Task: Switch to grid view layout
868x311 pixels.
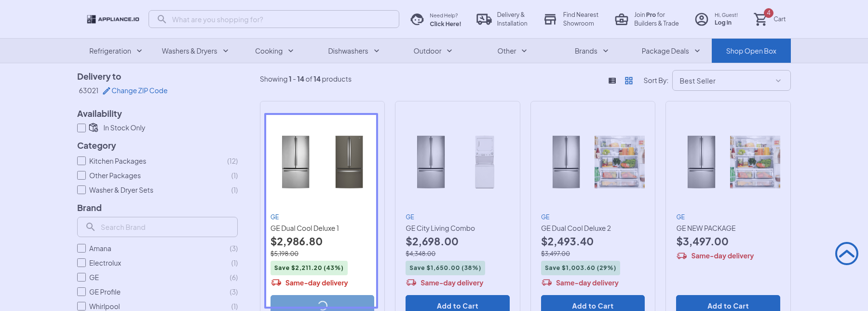Action: (629, 81)
